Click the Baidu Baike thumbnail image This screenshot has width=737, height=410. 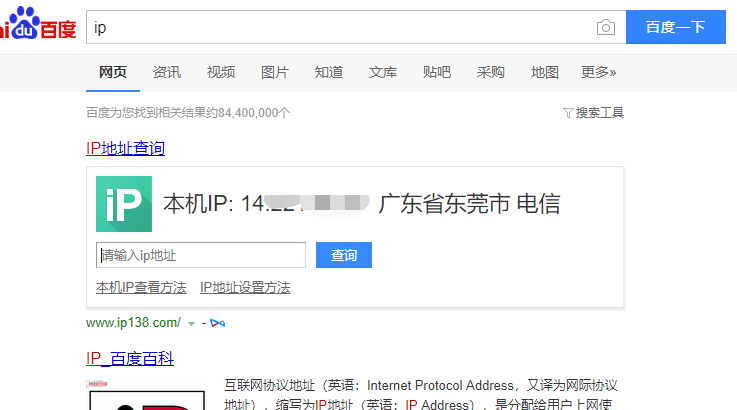pos(146,394)
